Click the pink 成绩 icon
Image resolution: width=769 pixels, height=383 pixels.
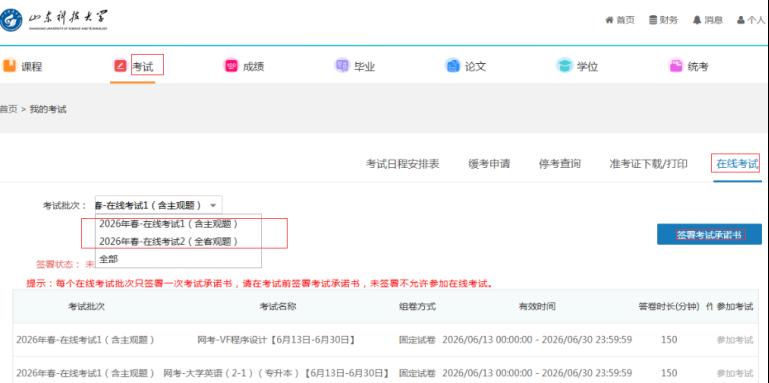point(231,66)
